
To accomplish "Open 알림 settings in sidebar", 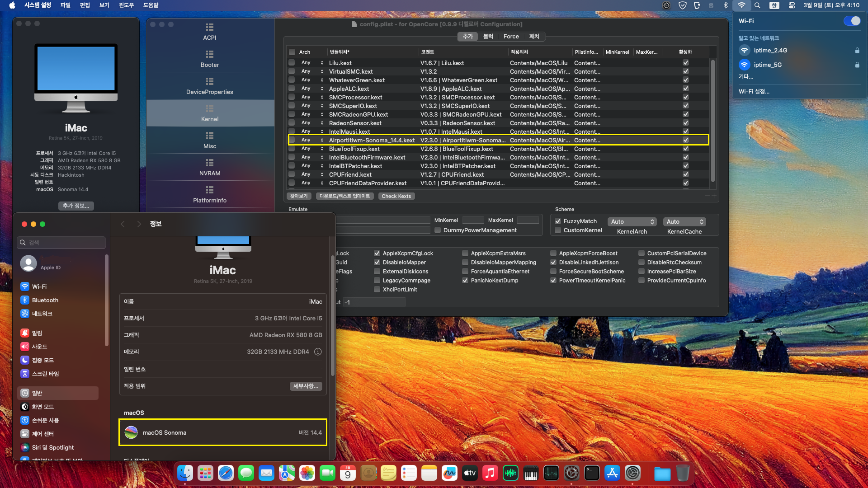I will point(58,333).
